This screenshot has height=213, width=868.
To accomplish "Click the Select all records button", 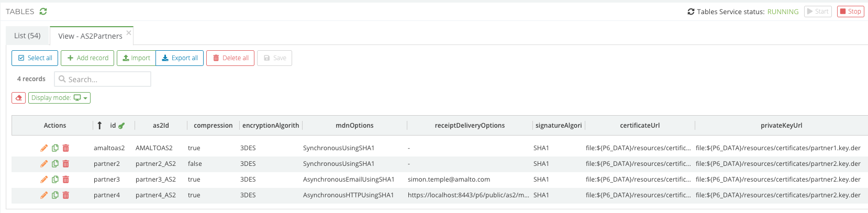I will pos(35,58).
